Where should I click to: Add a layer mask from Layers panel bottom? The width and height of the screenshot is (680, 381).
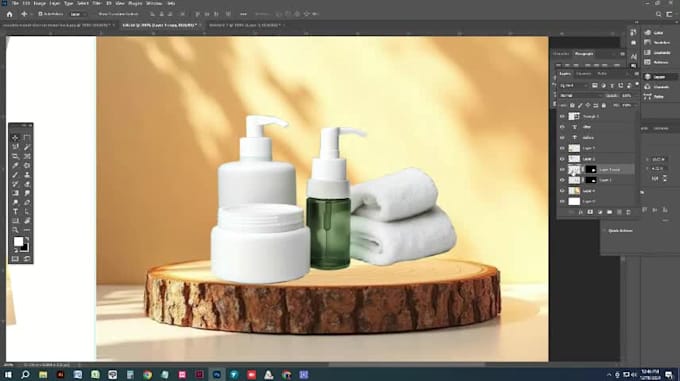(590, 212)
